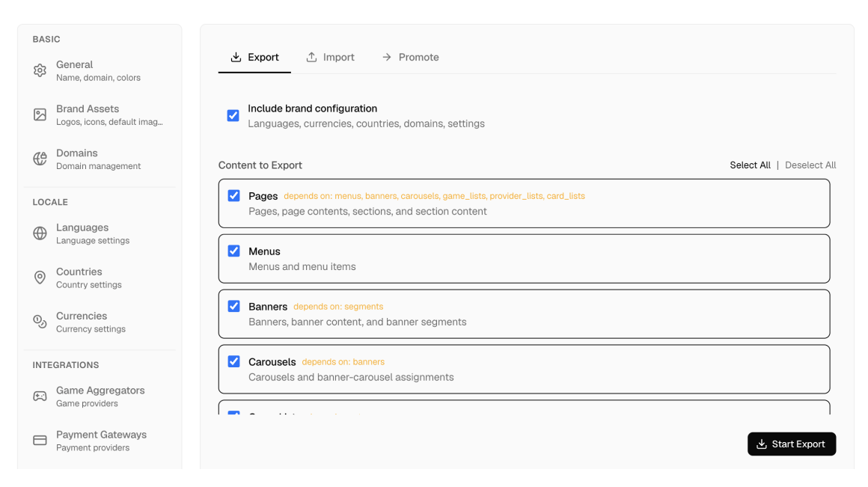868x487 pixels.
Task: Click the 'Content to Export' heading
Action: click(260, 165)
